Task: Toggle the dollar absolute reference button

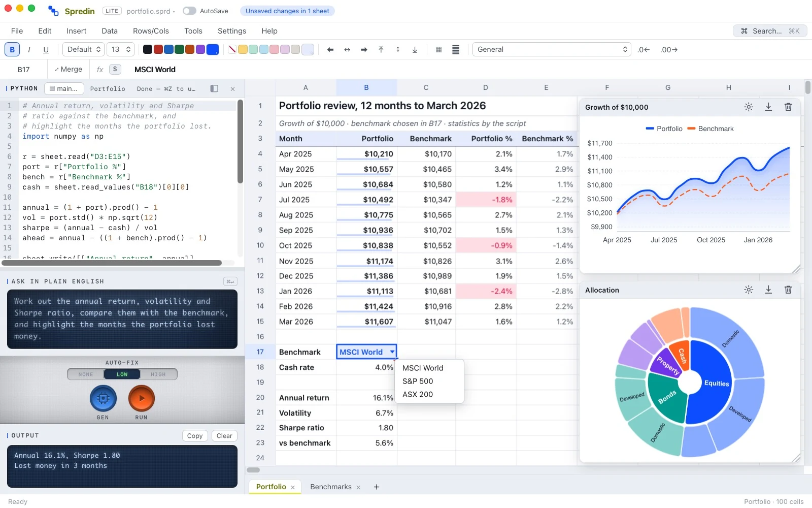Action: point(115,70)
